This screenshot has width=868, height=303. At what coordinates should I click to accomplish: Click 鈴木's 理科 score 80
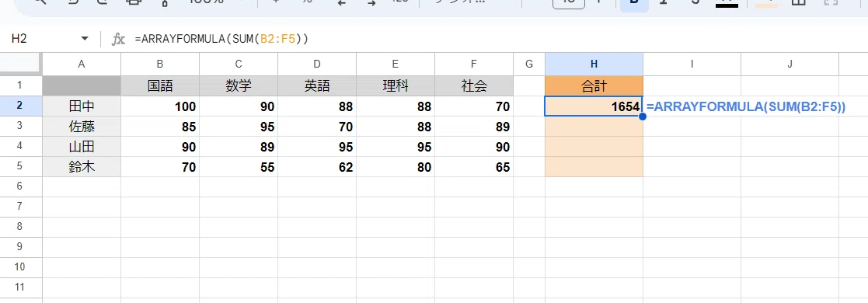pyautogui.click(x=396, y=167)
